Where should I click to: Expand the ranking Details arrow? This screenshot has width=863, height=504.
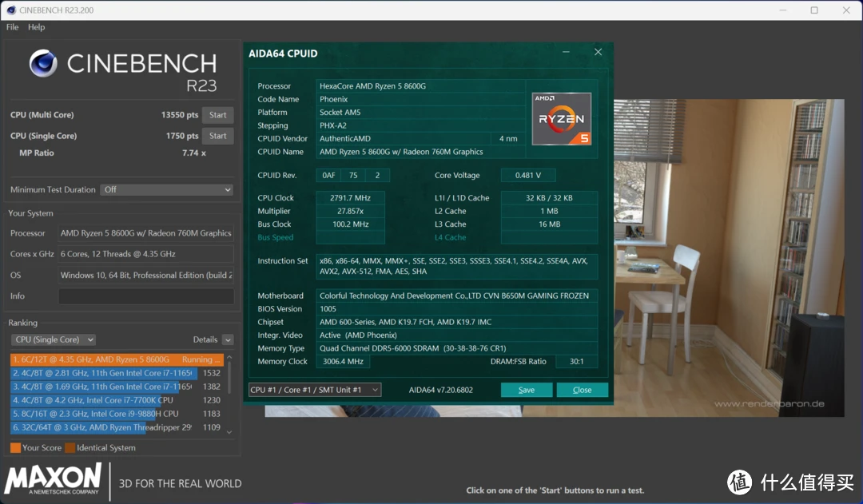228,340
